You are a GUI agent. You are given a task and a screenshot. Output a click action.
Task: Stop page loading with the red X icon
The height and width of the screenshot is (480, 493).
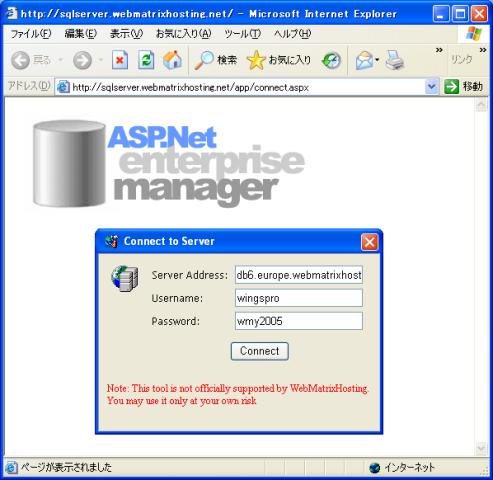pos(120,60)
